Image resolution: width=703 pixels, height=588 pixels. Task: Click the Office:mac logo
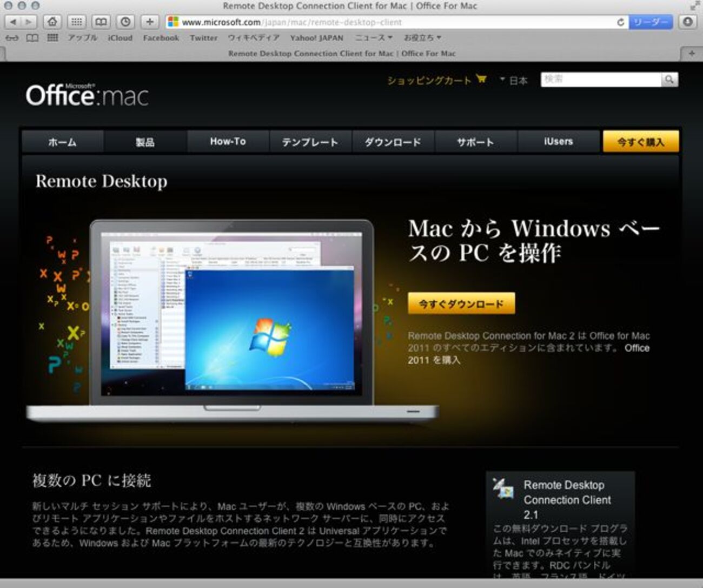pyautogui.click(x=87, y=95)
